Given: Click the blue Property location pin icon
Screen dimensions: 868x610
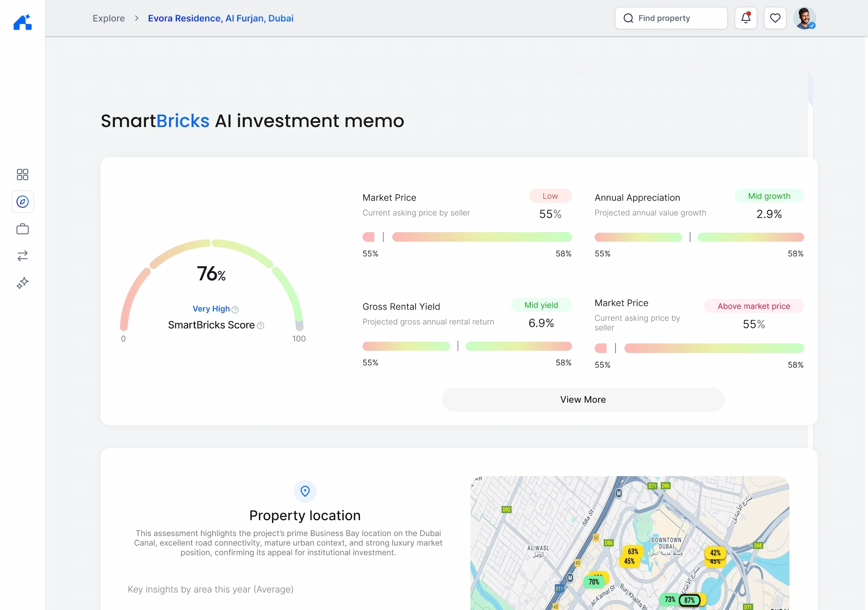Looking at the screenshot, I should coord(305,491).
